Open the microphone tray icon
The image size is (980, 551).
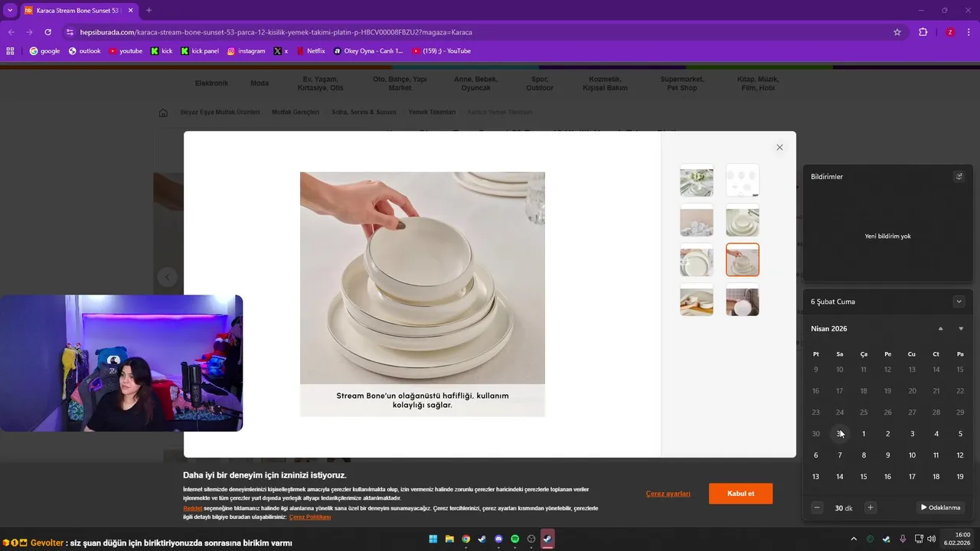tap(903, 539)
